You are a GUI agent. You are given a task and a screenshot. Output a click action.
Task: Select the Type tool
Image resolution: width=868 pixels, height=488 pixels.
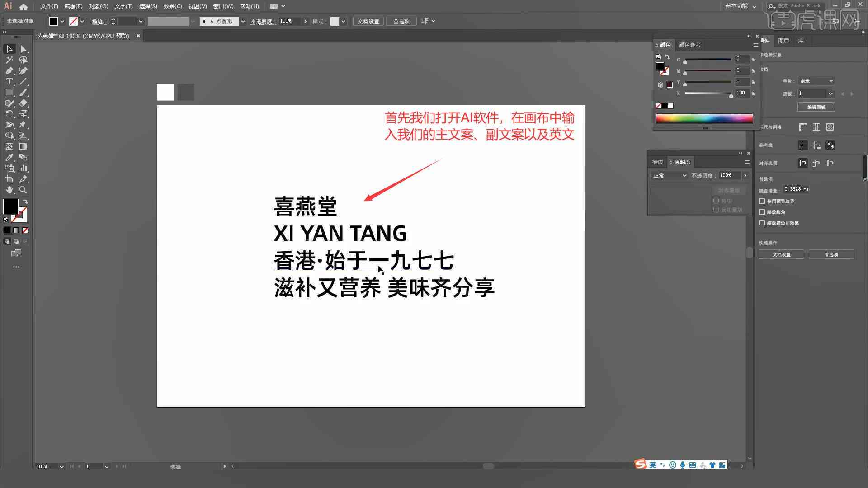[x=8, y=82]
